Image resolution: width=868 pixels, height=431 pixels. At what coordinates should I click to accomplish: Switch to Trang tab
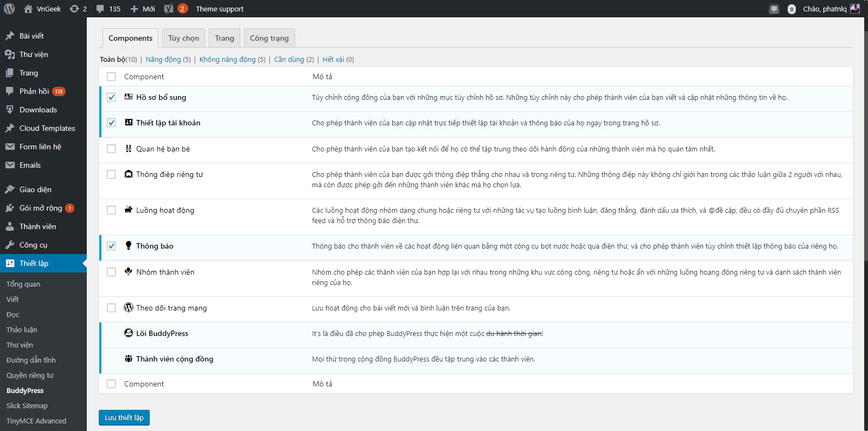[x=225, y=38]
